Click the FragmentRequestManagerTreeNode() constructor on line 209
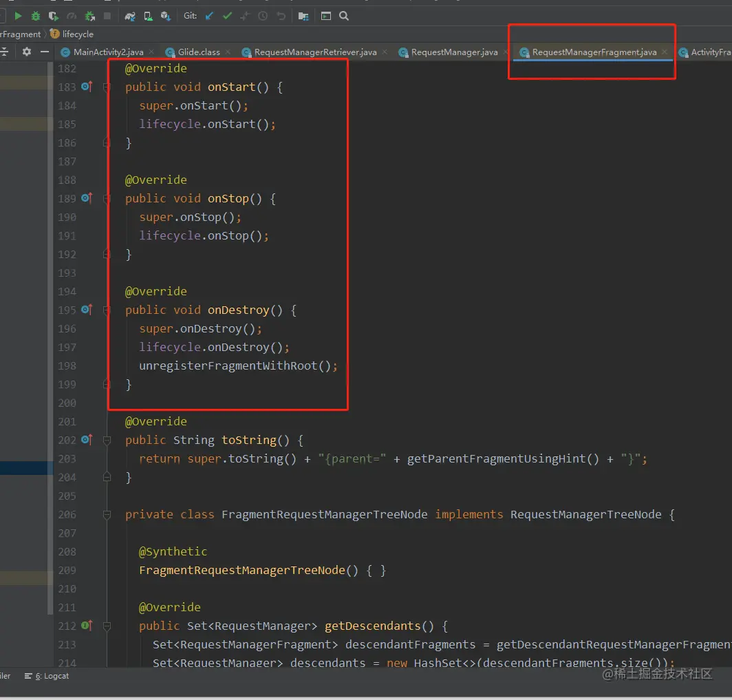732x700 pixels. click(248, 570)
